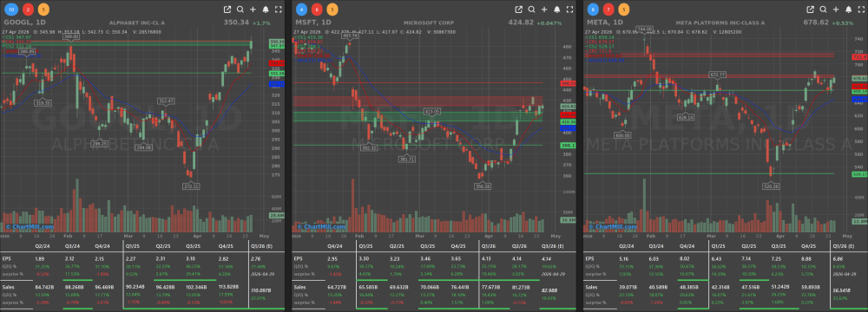The width and height of the screenshot is (868, 312).
Task: Click the 672.77 high marker on META's chart
Action: 718,75
